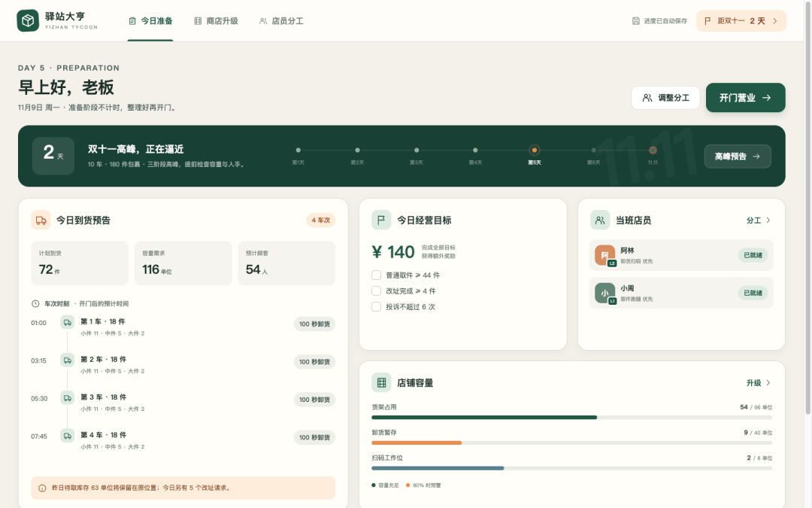Click the 100 秒卸货 tag for 第 1 车
Image resolution: width=812 pixels, height=508 pixels.
tap(314, 324)
